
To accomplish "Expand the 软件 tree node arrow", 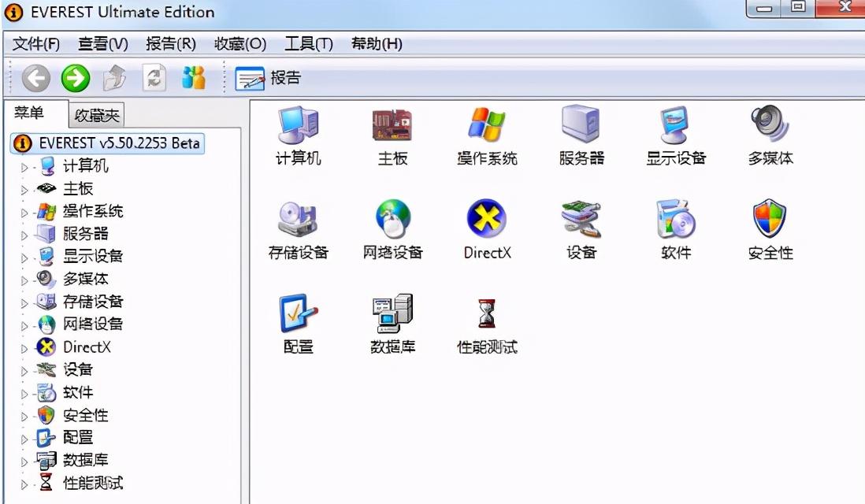I will (x=24, y=394).
